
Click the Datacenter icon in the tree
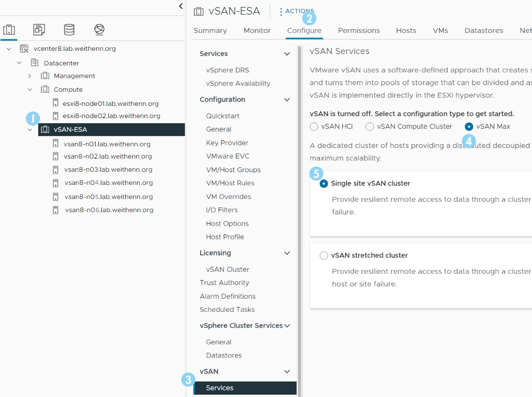(x=35, y=63)
